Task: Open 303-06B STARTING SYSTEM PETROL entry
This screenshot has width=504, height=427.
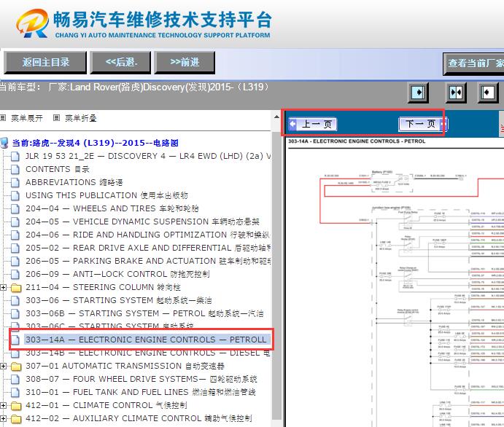Action: (x=144, y=313)
